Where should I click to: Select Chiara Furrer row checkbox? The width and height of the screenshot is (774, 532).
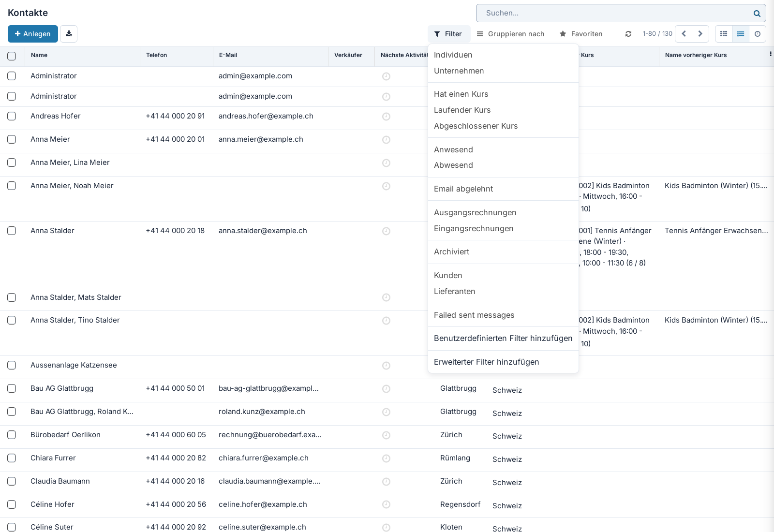pyautogui.click(x=12, y=458)
